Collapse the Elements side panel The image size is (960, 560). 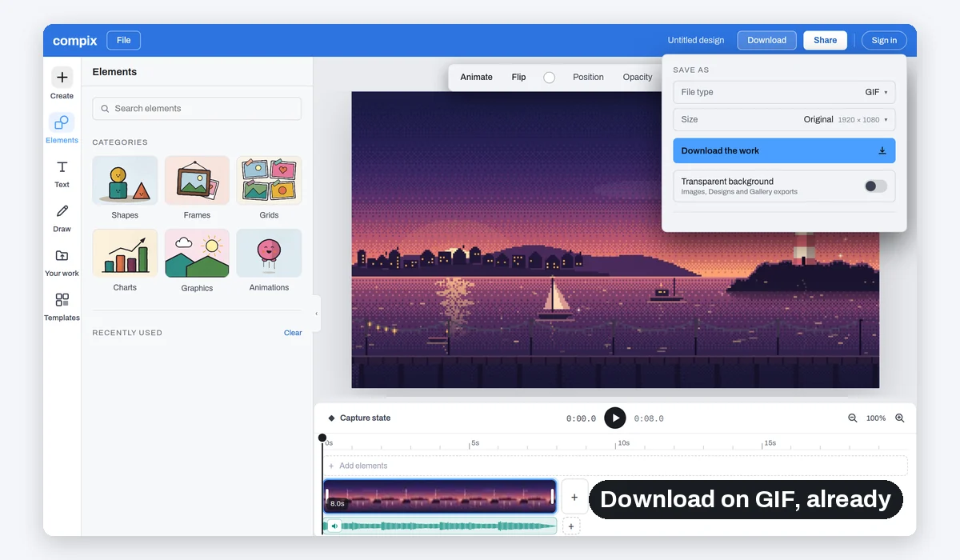click(316, 314)
